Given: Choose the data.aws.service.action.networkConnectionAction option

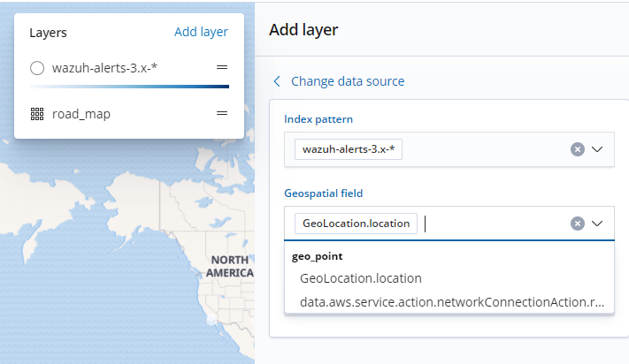Looking at the screenshot, I should pos(451,302).
